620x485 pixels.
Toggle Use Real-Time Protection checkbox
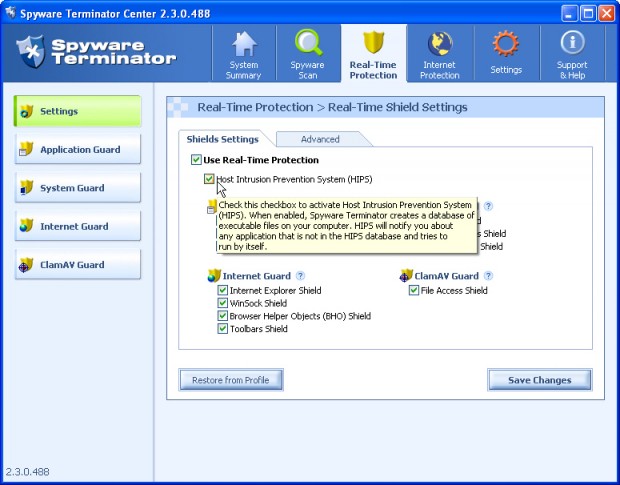[196, 160]
